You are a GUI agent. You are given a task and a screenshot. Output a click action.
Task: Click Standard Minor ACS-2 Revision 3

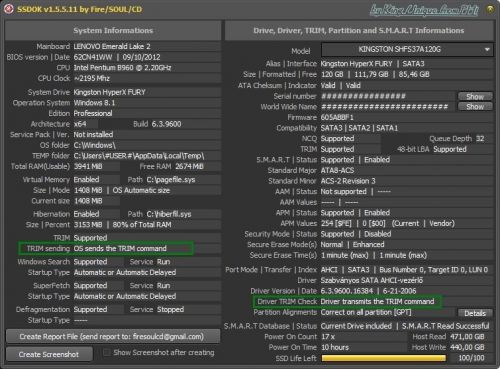pyautogui.click(x=348, y=181)
